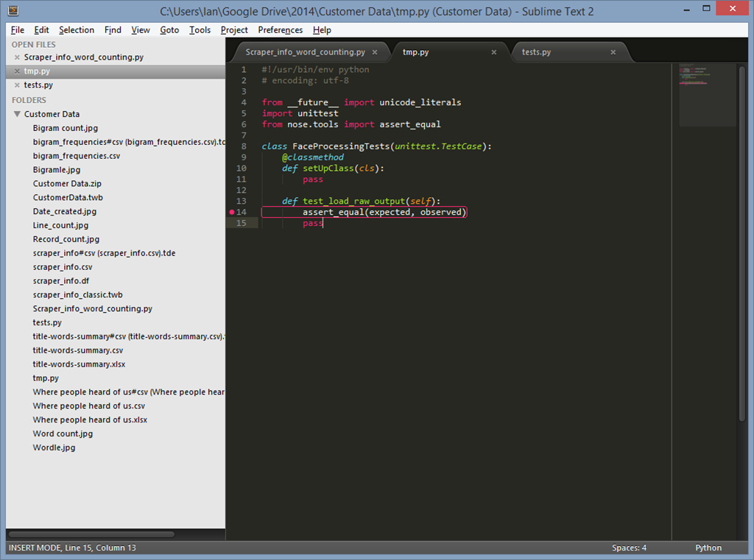The height and width of the screenshot is (560, 754).
Task: Open the Tools menu
Action: 200,29
